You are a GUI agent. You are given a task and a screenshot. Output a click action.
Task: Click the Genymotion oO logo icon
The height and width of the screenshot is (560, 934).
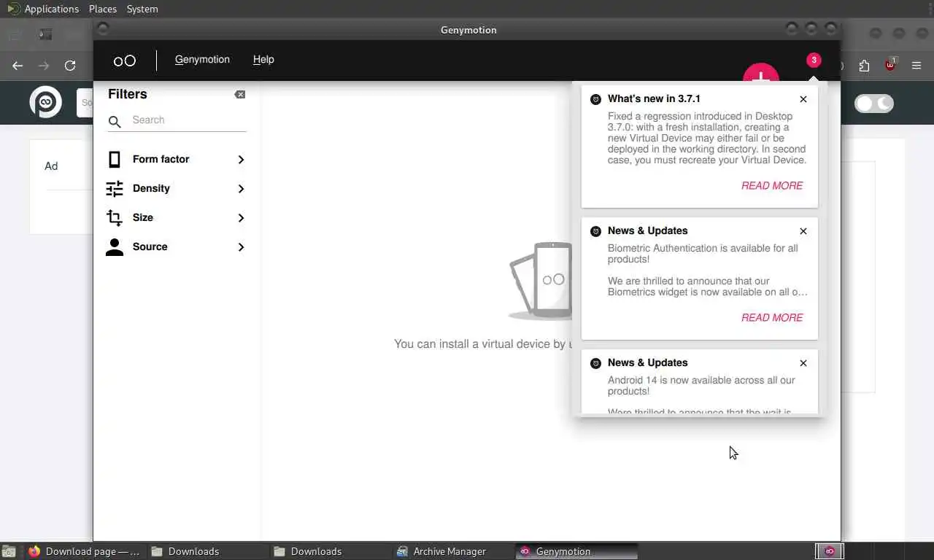125,61
